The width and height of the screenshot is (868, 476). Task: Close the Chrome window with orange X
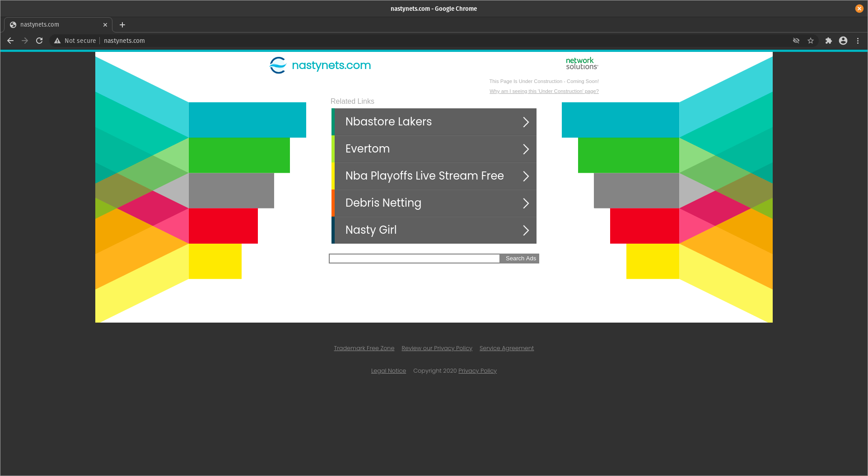pyautogui.click(x=859, y=9)
